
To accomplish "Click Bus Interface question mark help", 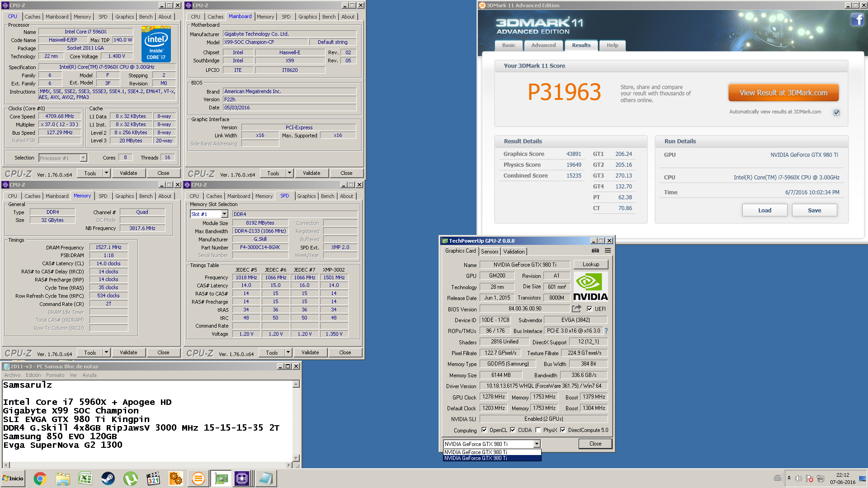I will (606, 331).
